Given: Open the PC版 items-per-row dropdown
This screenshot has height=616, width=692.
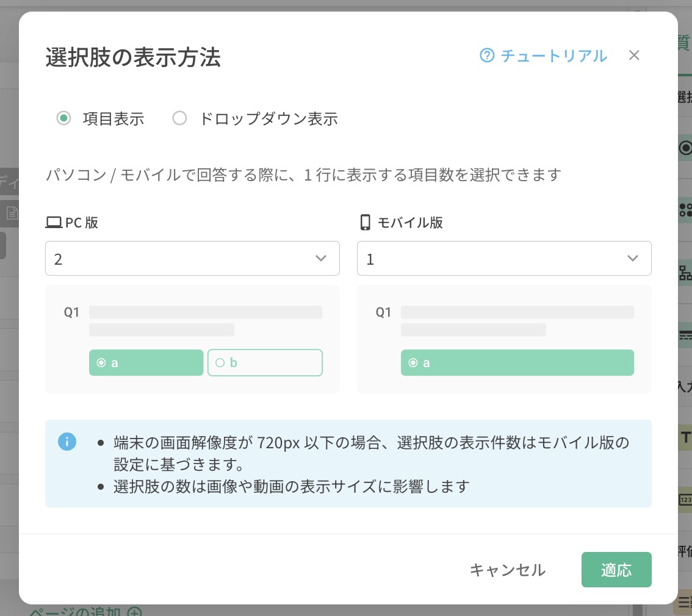Looking at the screenshot, I should coord(192,259).
